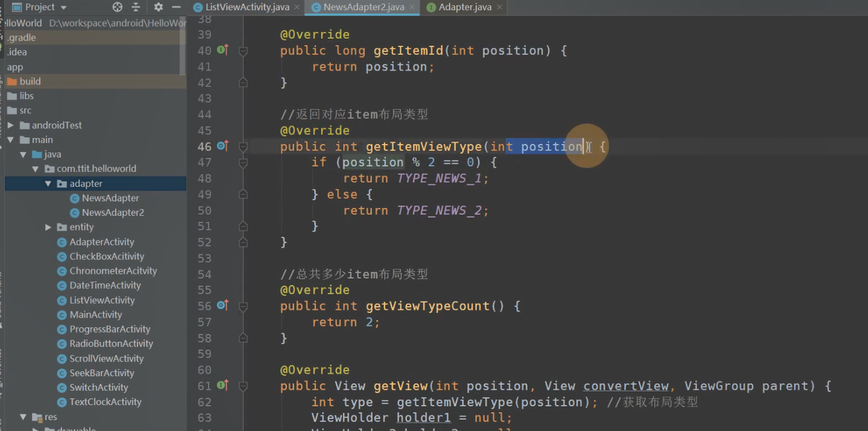Click line number 53 in gutter
Screen dimensions: 868x431
pos(204,259)
